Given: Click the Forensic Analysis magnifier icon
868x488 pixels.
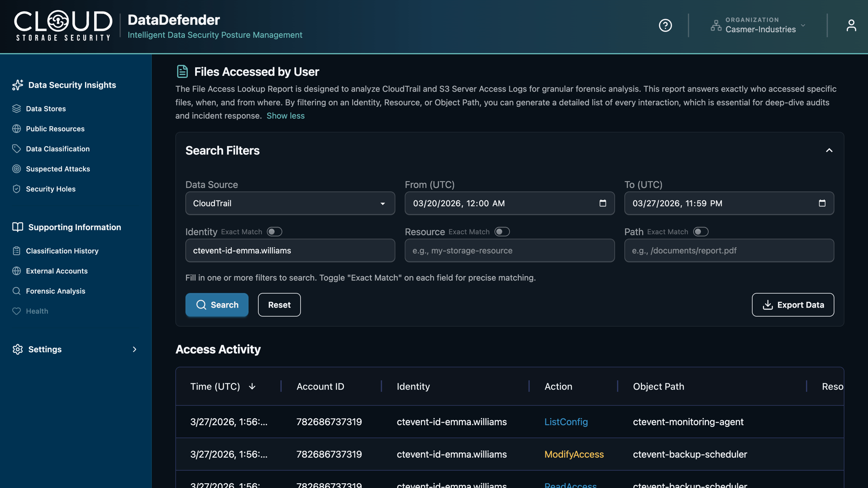Looking at the screenshot, I should [16, 291].
